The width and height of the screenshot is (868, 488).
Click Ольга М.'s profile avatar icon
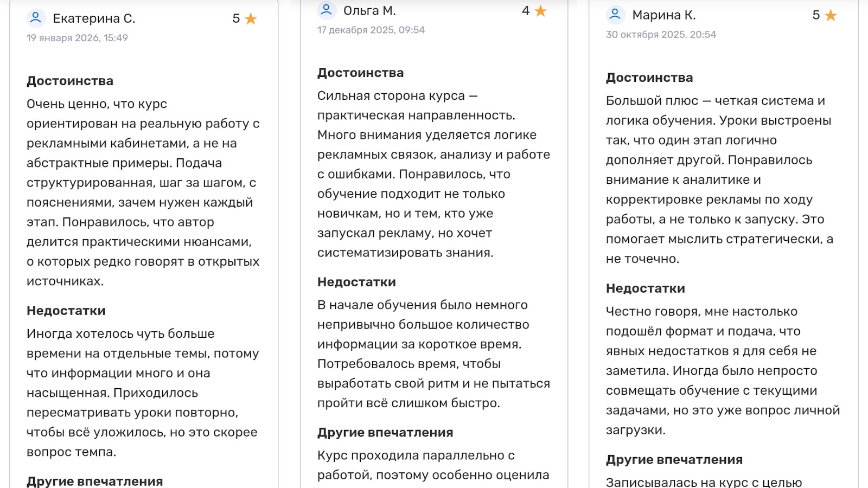(x=327, y=10)
